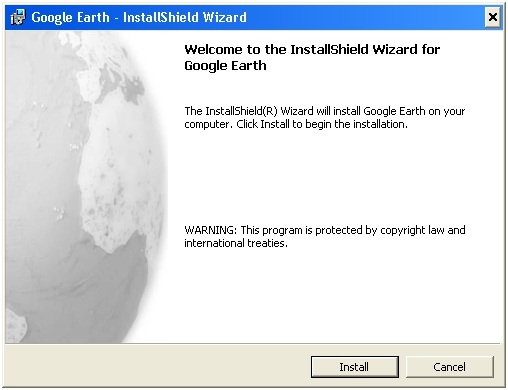Select the "The InstallShield(R) Wizard will install" line

pyautogui.click(x=325, y=111)
